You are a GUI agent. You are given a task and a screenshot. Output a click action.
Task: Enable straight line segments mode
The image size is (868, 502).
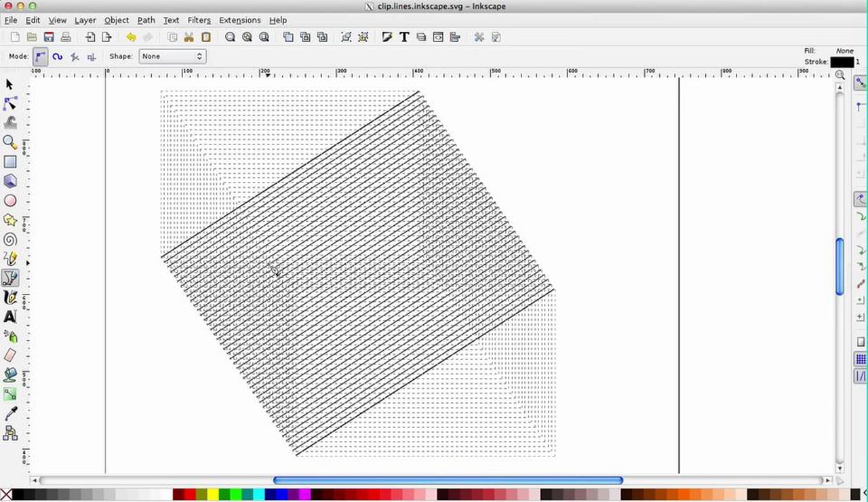75,56
